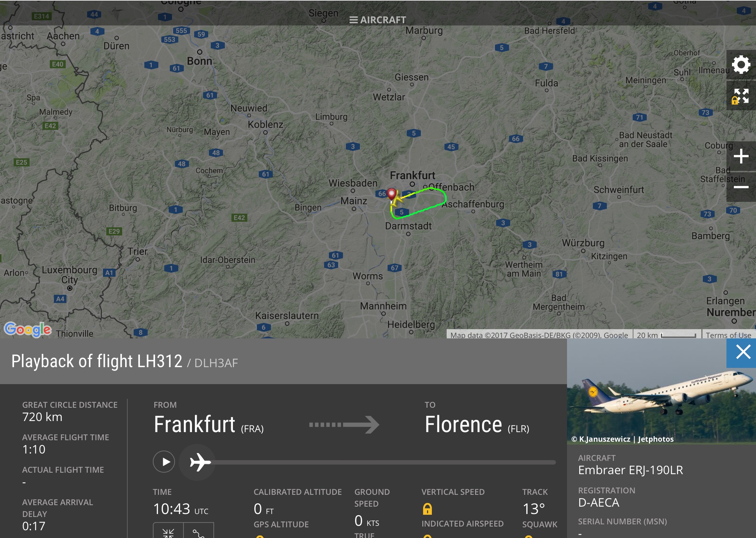Viewport: 756px width, 538px height.
Task: Open the Lufthansa Embraer aircraft photo
Action: pyautogui.click(x=661, y=391)
